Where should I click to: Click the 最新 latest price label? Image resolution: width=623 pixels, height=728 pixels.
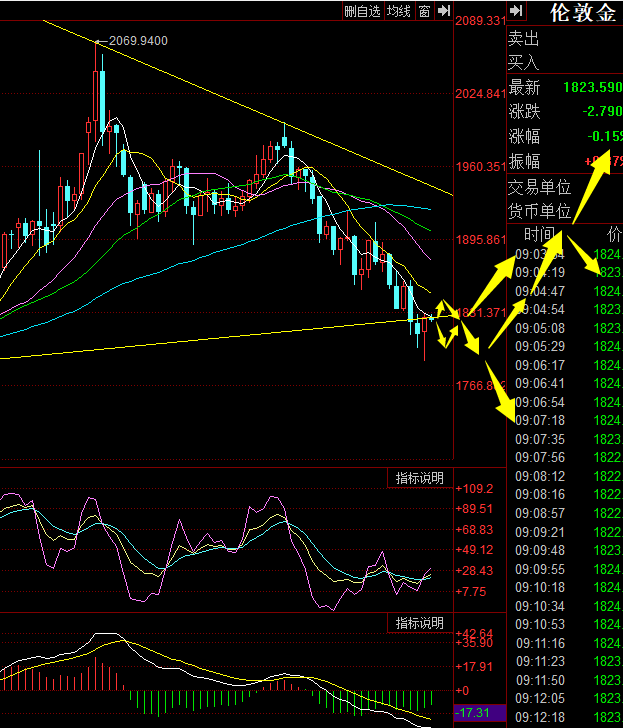(x=524, y=87)
